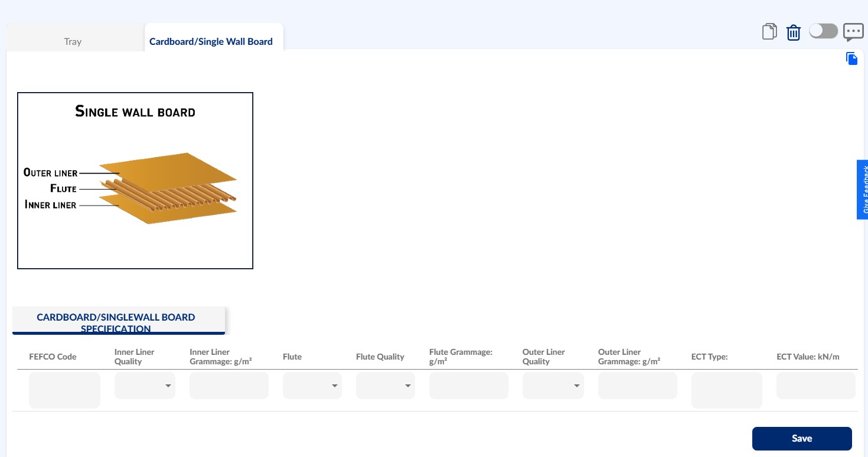Image resolution: width=868 pixels, height=457 pixels.
Task: Expand the Inner Liner Quality dropdown
Action: [x=145, y=386]
